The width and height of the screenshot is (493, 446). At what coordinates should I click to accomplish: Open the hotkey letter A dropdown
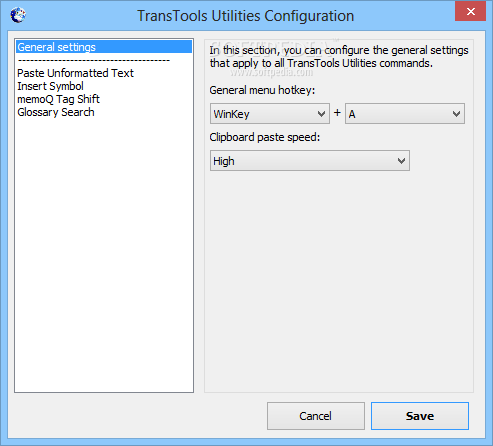(405, 114)
